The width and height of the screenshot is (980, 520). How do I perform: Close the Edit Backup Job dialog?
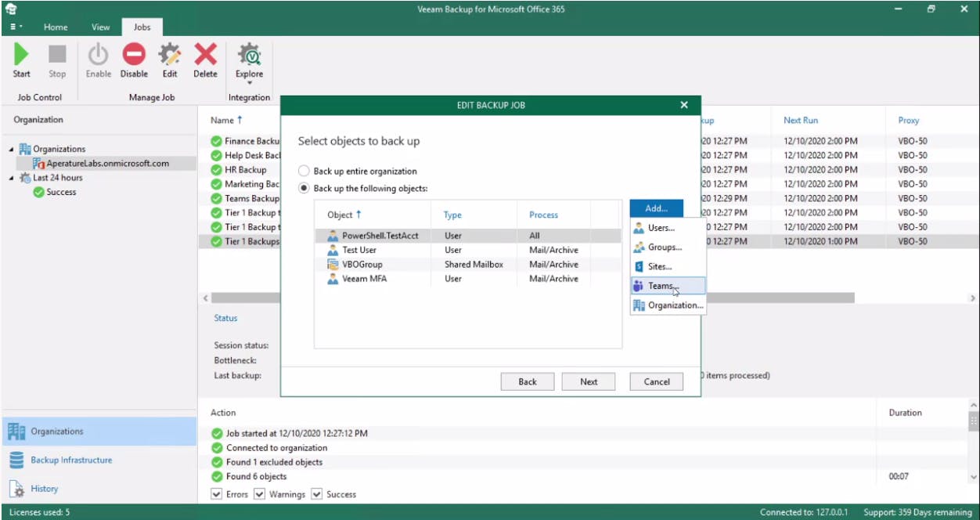(x=684, y=105)
